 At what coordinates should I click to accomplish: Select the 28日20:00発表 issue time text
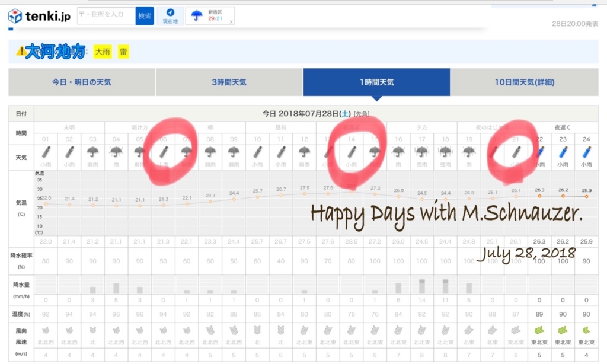(x=575, y=24)
